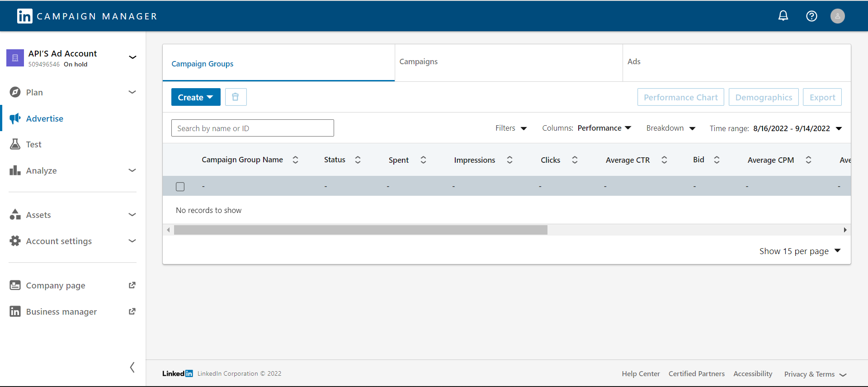The height and width of the screenshot is (387, 868).
Task: Click the delete trash can icon
Action: (x=236, y=97)
